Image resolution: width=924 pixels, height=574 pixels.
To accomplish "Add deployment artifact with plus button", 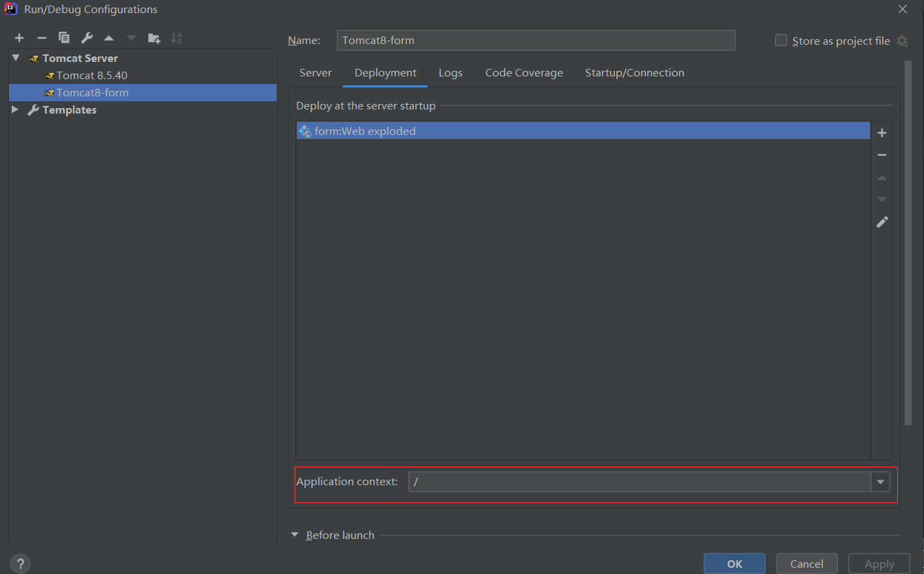I will pos(882,133).
